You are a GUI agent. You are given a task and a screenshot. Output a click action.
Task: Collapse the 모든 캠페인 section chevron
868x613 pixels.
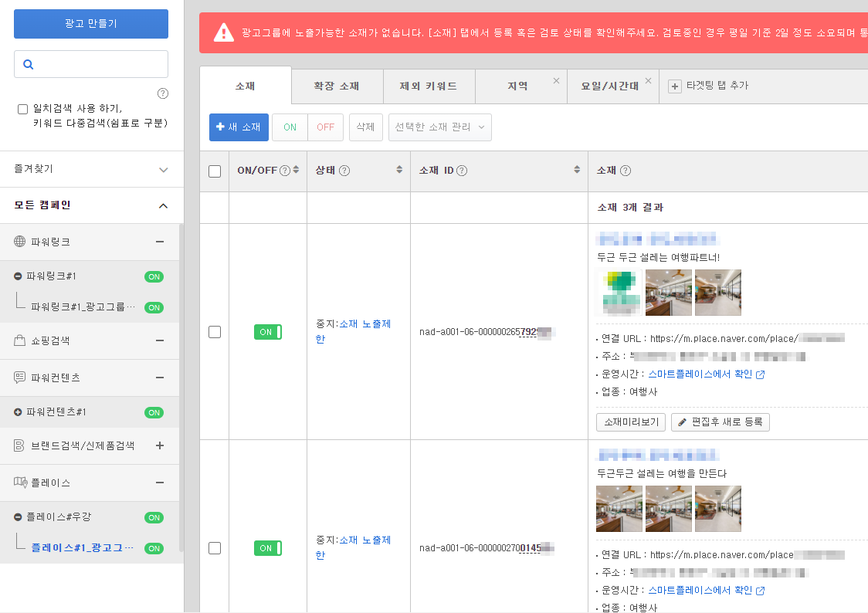163,206
